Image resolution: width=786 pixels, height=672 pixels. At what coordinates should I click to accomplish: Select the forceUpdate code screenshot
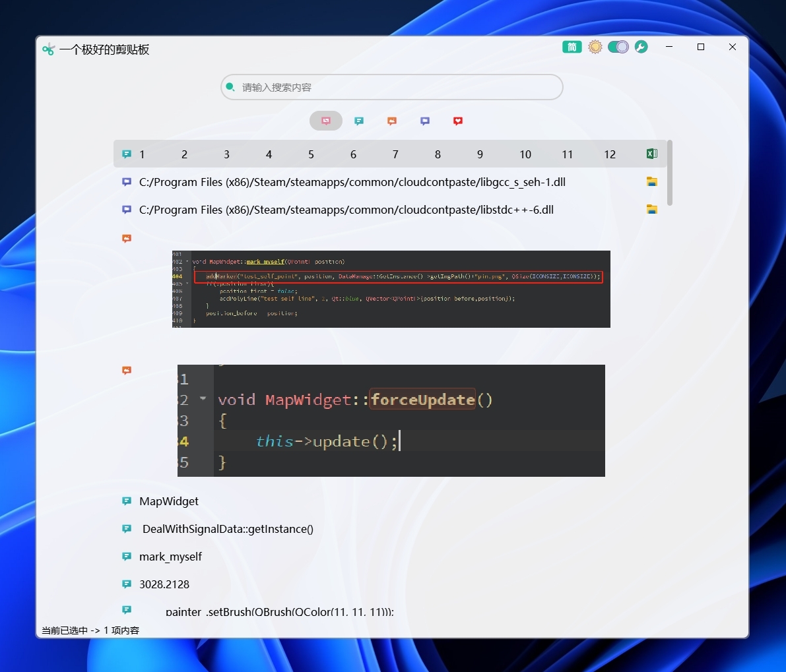[x=391, y=421]
